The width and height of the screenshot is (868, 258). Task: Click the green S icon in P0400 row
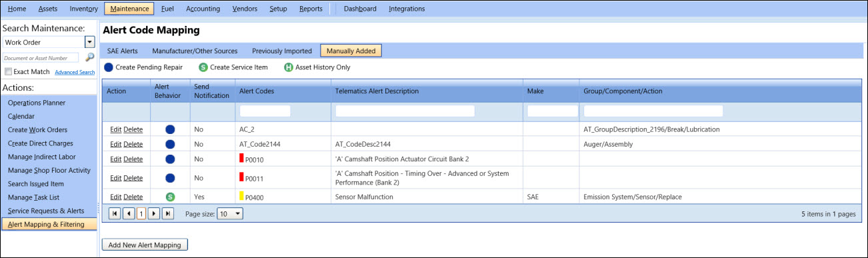pyautogui.click(x=170, y=197)
